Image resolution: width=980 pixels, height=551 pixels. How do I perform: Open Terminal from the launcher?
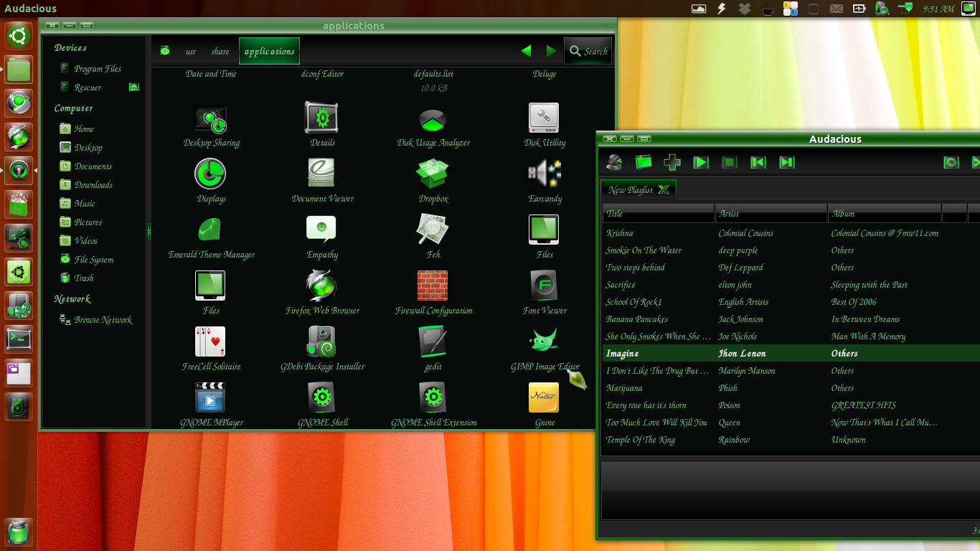pyautogui.click(x=19, y=339)
